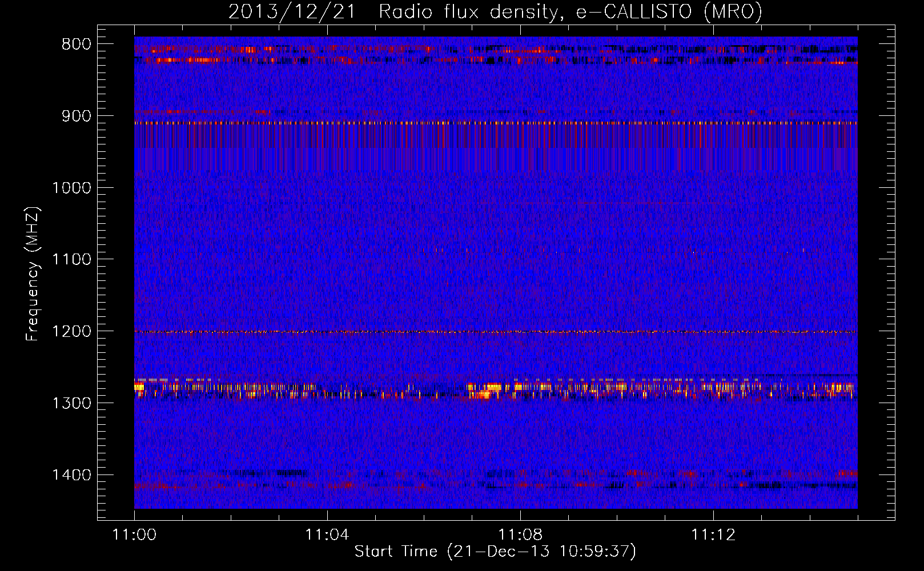Click the 800 frequency tick label
The height and width of the screenshot is (571, 924).
(77, 45)
